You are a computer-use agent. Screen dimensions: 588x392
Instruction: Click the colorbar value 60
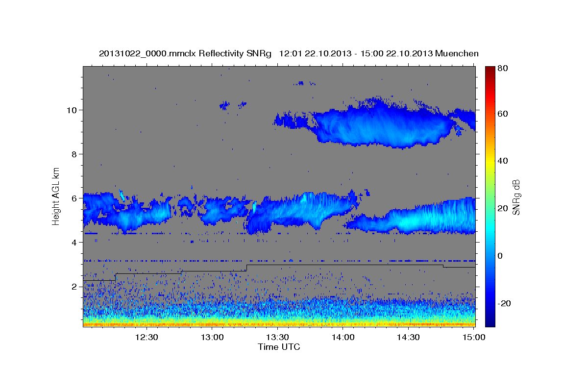504,114
